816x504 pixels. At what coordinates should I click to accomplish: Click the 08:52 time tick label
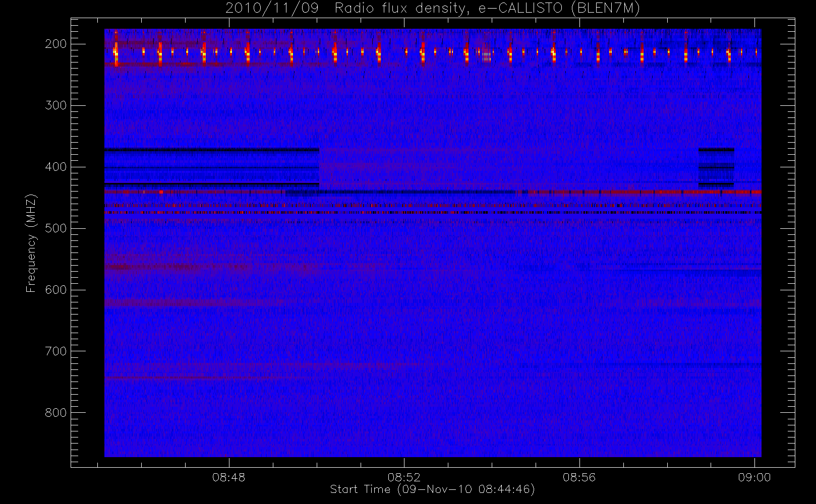point(404,477)
